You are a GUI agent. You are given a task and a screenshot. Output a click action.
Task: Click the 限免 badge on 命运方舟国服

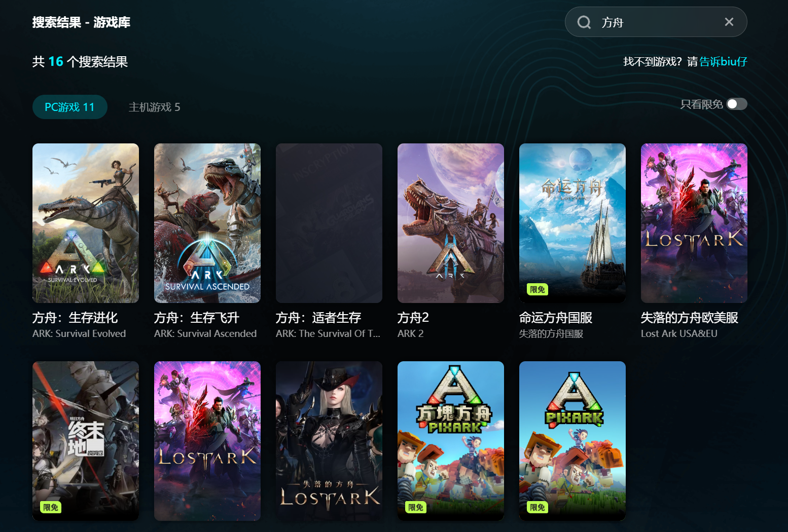(x=537, y=289)
